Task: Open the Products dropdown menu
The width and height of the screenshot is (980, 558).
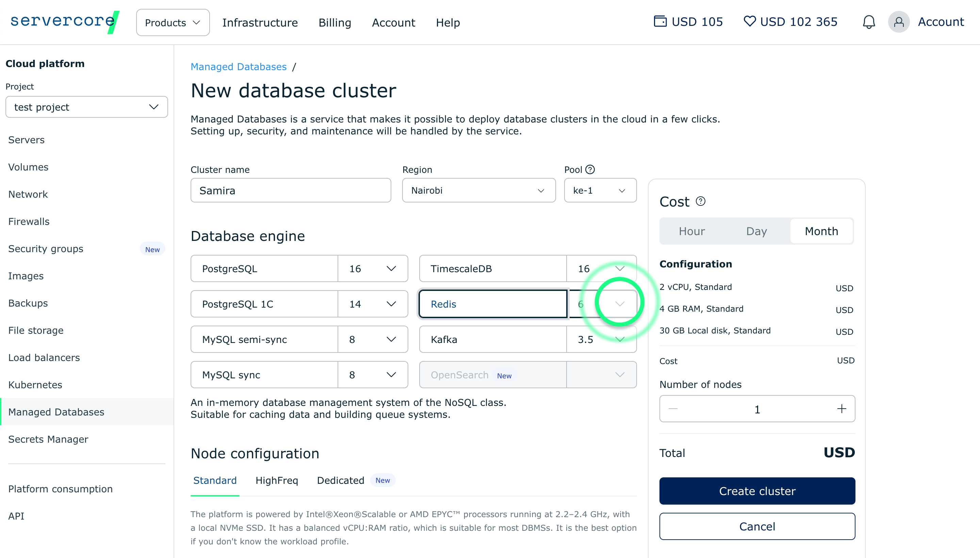Action: (173, 22)
